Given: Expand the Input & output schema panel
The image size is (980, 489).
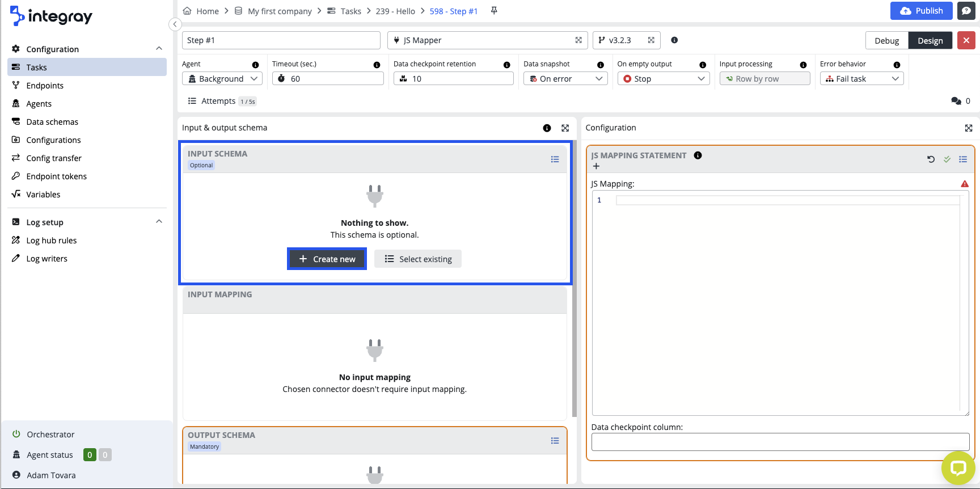Looking at the screenshot, I should click(565, 128).
